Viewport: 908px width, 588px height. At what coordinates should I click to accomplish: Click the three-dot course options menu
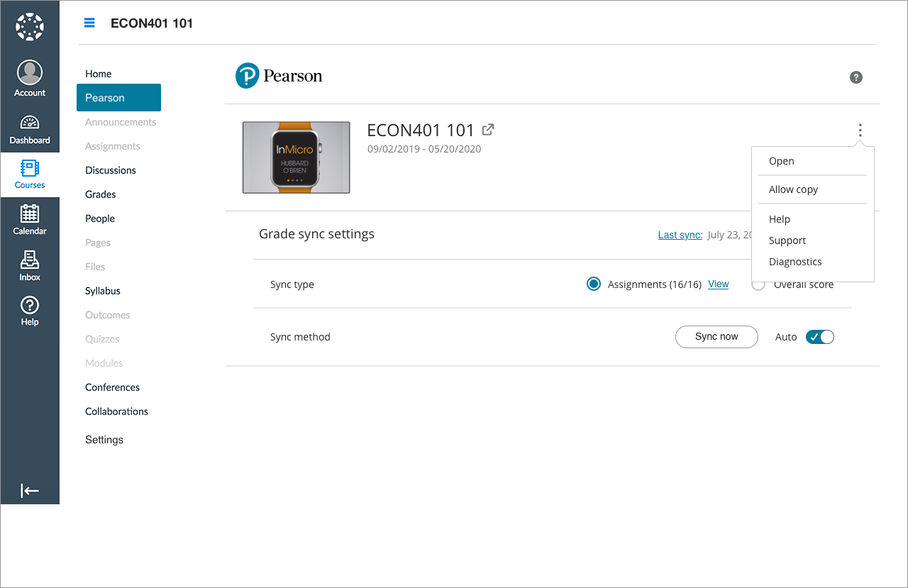pos(860,130)
